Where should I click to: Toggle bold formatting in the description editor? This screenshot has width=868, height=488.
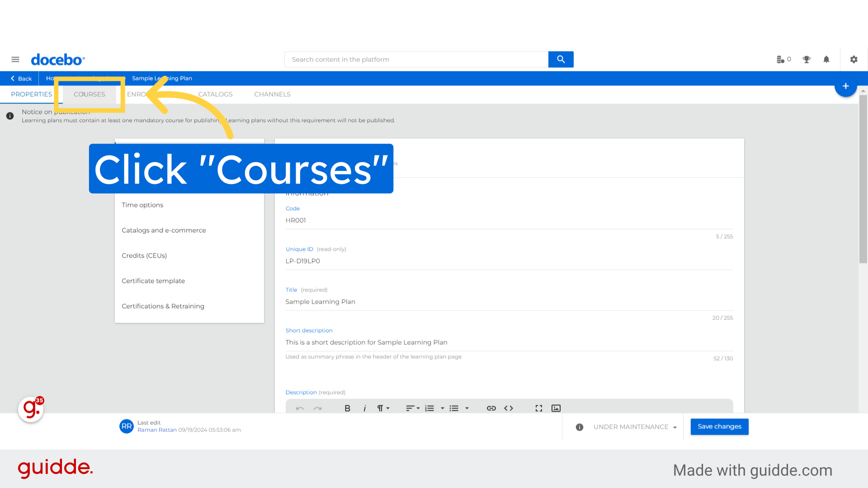pyautogui.click(x=347, y=408)
